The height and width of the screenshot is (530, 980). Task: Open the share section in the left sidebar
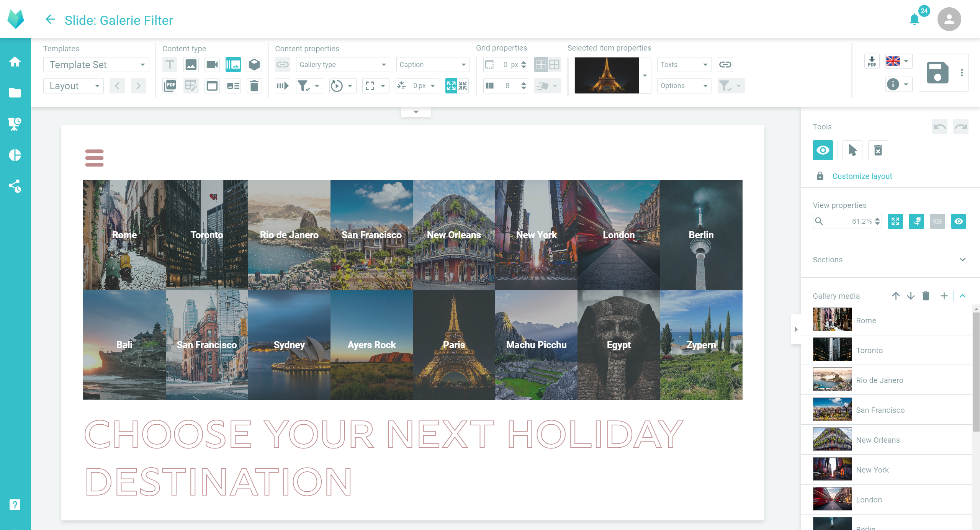click(x=15, y=186)
